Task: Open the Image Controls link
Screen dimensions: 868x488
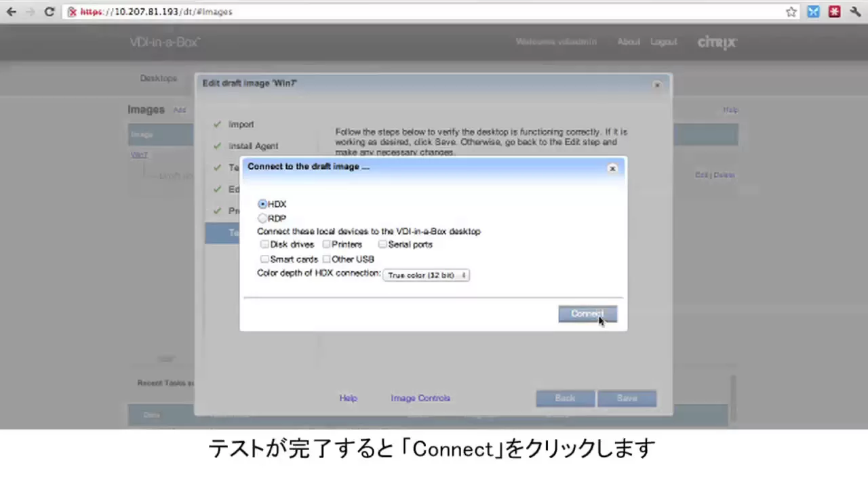Action: click(x=420, y=399)
